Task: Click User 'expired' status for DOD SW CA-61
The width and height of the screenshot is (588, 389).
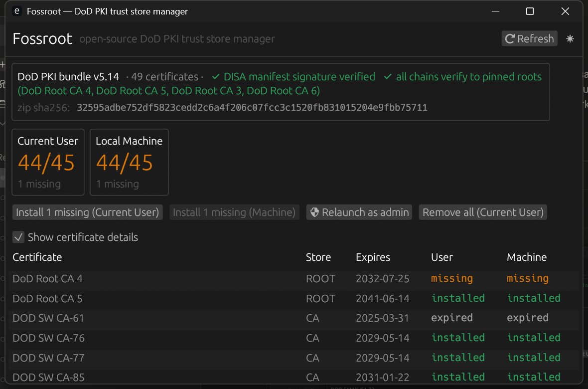Action: pos(452,318)
